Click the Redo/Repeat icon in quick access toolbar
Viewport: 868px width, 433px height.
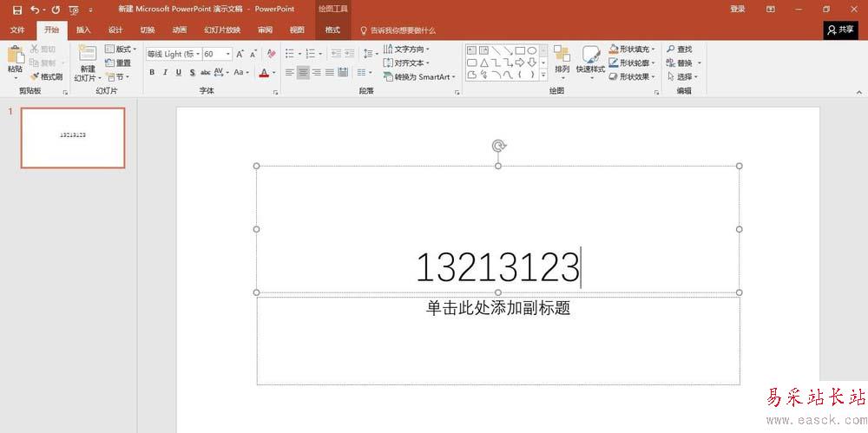[56, 10]
